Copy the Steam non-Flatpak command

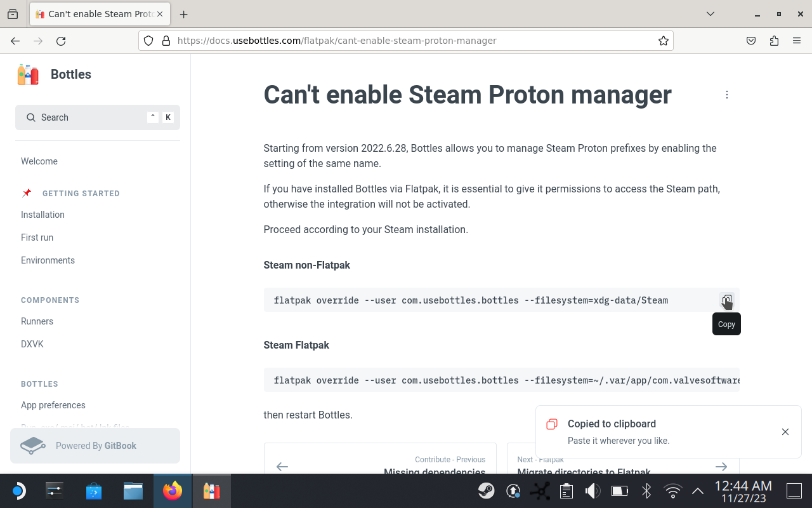[727, 300]
